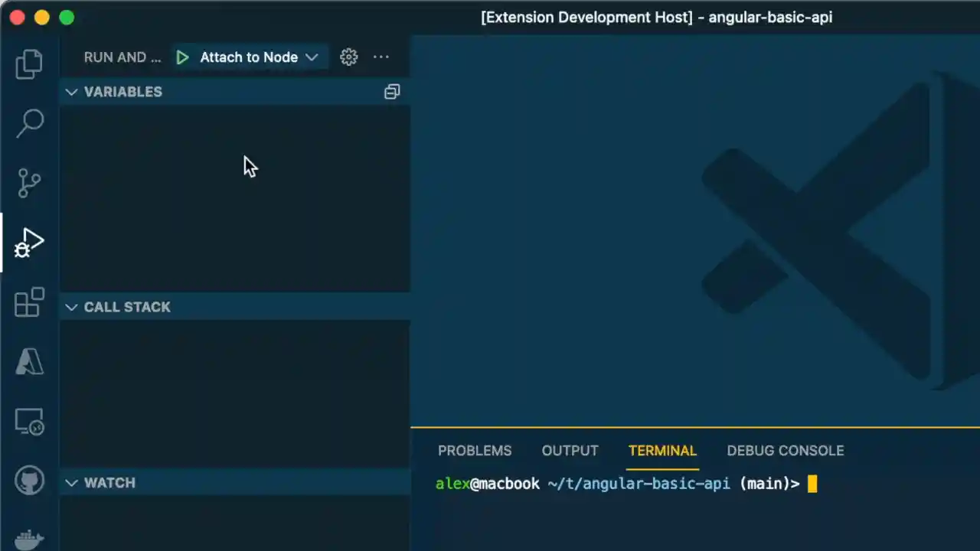Start the Attach to Node debug session
This screenshot has height=551, width=980.
[x=182, y=57]
